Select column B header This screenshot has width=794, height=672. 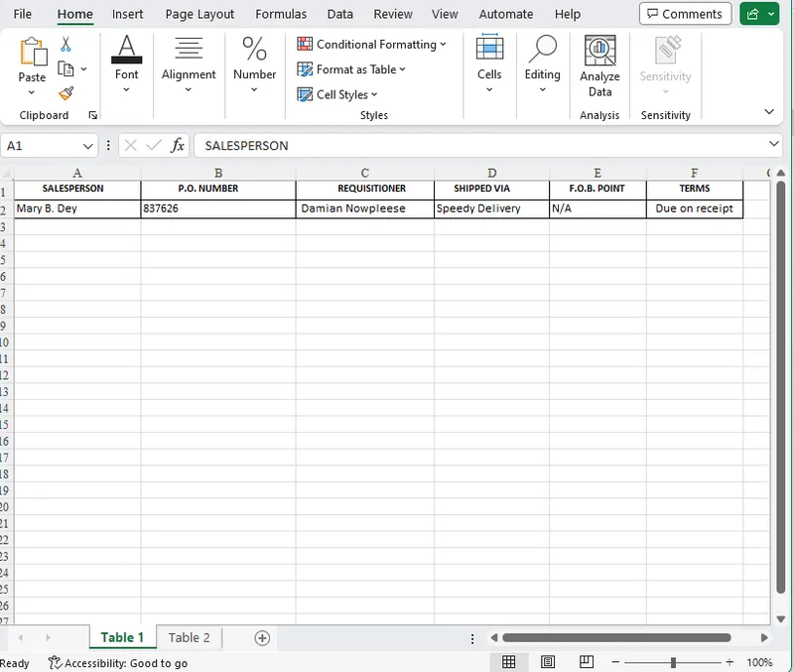[218, 173]
